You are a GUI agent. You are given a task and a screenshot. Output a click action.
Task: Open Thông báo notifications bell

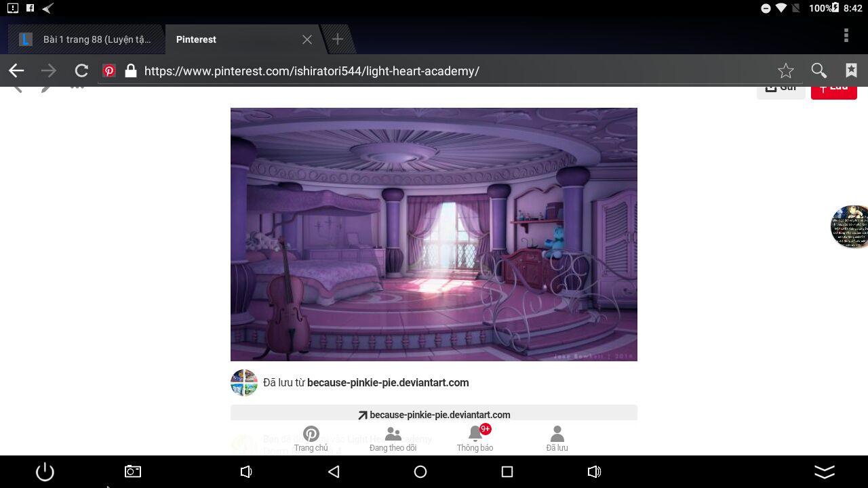pos(475,439)
